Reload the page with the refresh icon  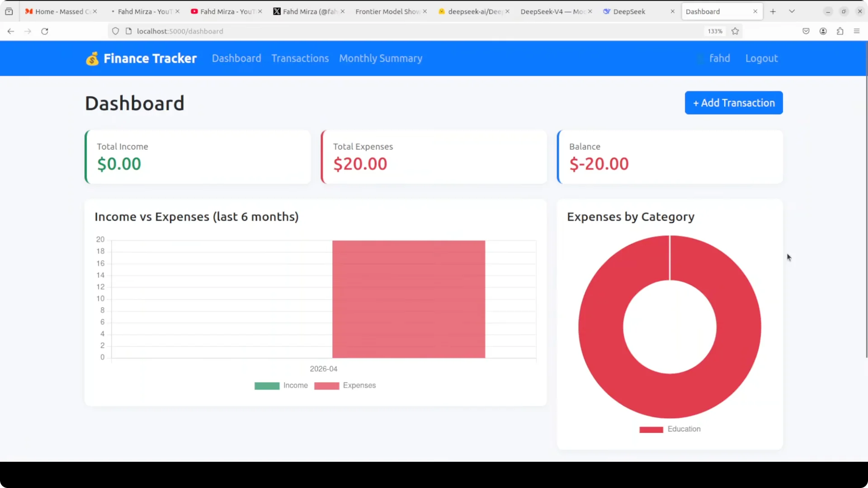45,31
